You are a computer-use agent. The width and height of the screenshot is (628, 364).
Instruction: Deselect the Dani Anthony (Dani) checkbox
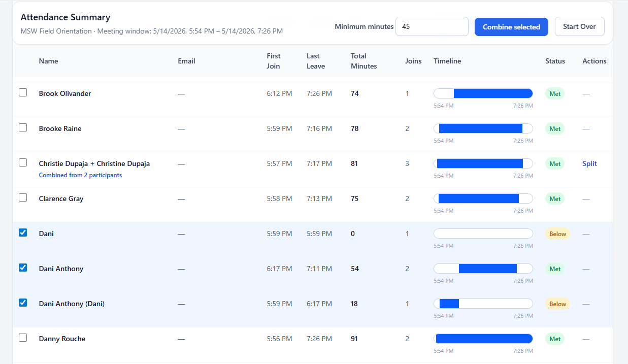pos(23,303)
